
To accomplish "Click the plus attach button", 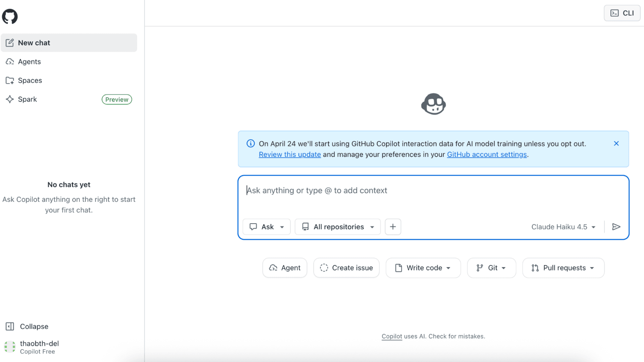I will pos(393,227).
